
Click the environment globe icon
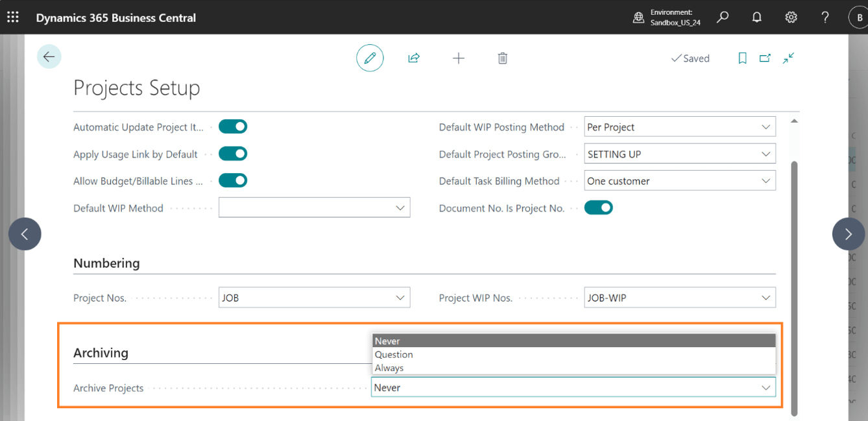pyautogui.click(x=638, y=18)
